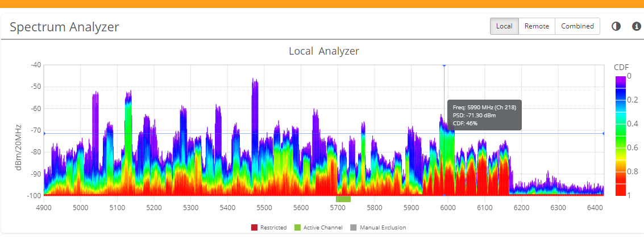Click the 5990 MHz frequency tooltip
Viewport: 644px width, 238px height.
click(x=484, y=116)
